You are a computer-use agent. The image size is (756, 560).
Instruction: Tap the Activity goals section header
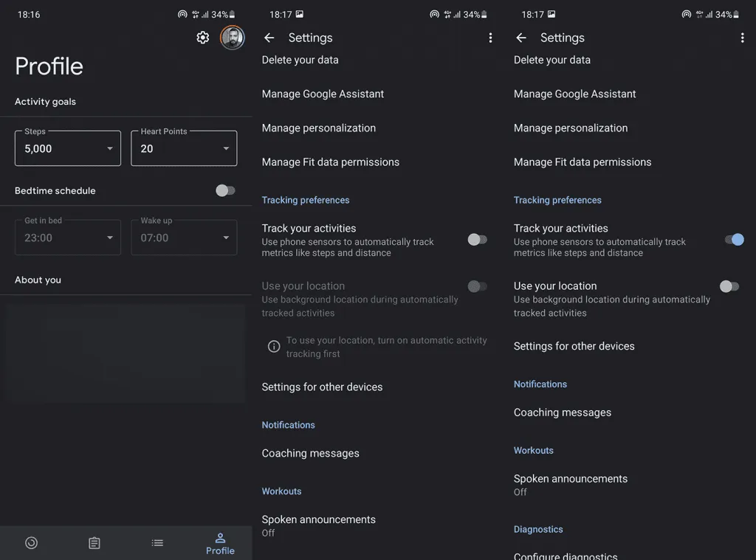pyautogui.click(x=45, y=102)
